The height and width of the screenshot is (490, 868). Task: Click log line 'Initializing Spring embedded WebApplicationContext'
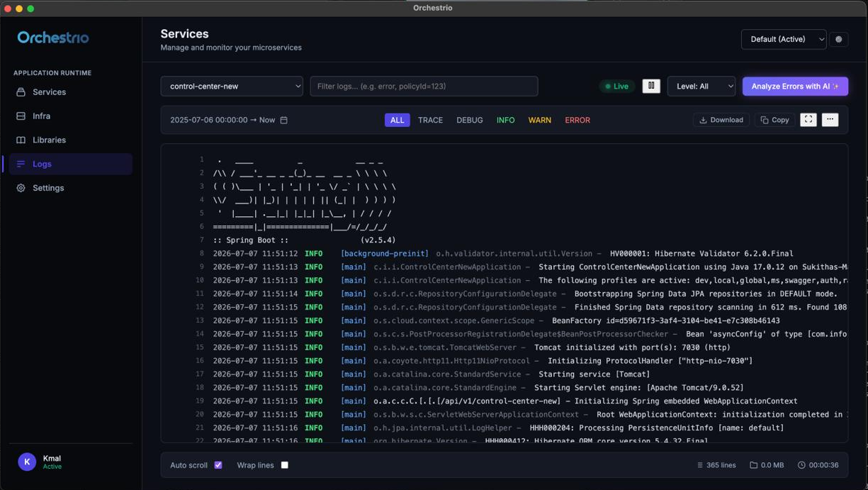click(505, 401)
